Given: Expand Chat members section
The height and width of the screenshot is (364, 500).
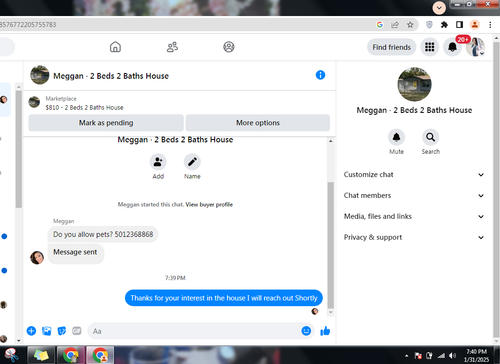Looking at the screenshot, I should 414,196.
